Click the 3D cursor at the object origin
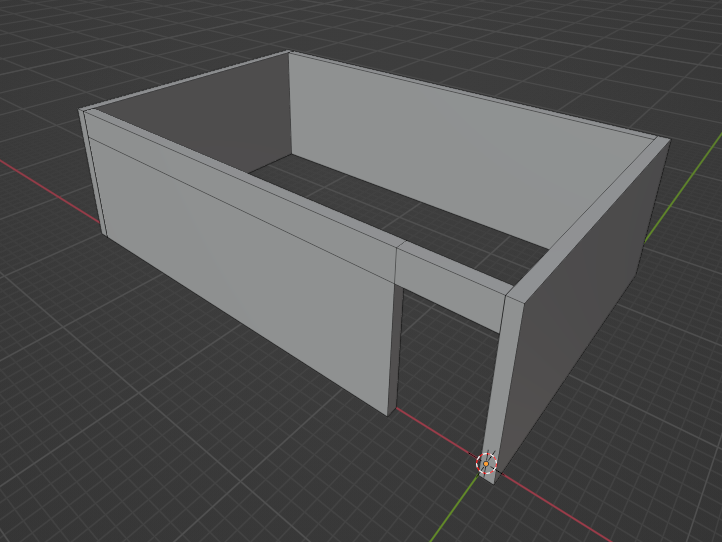Image resolution: width=722 pixels, height=542 pixels. [486, 463]
